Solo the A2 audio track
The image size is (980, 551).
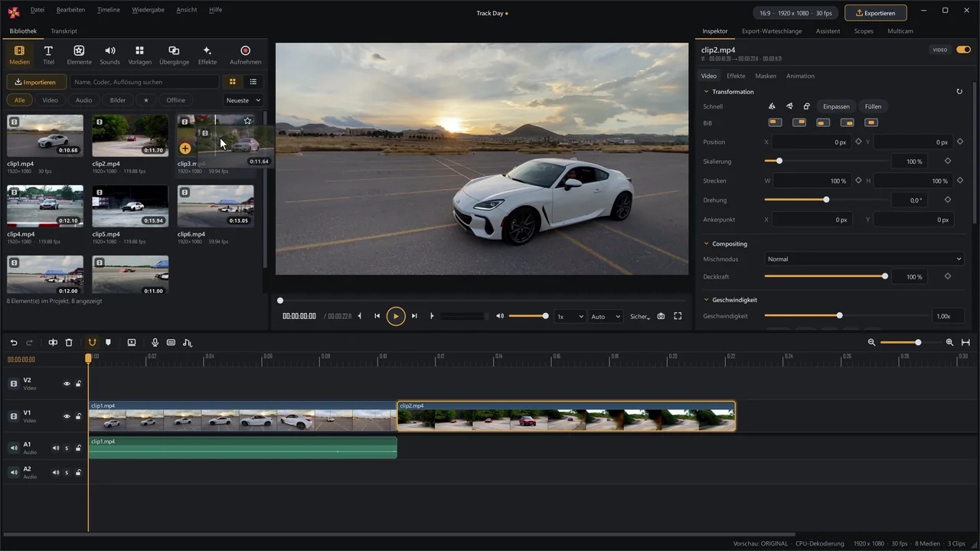(x=67, y=473)
